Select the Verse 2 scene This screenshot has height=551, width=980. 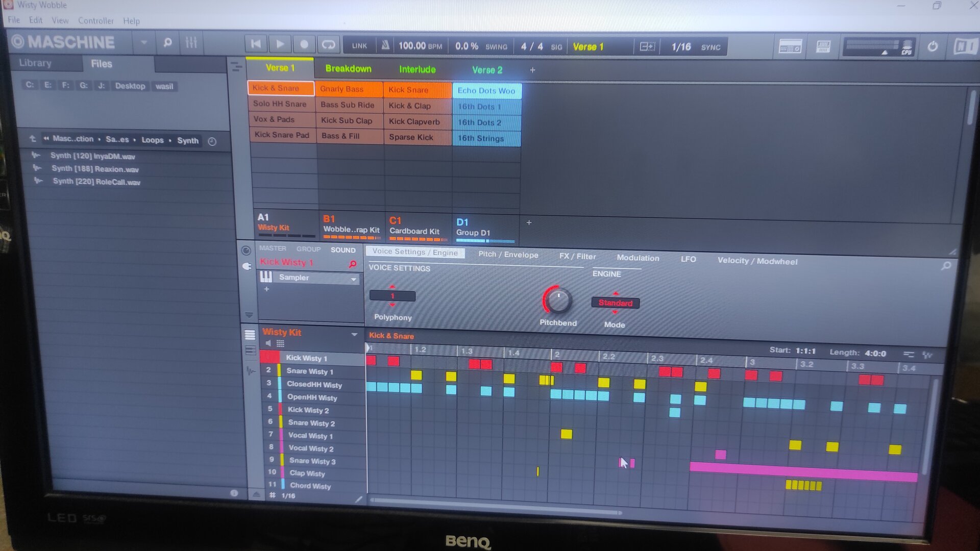[487, 70]
